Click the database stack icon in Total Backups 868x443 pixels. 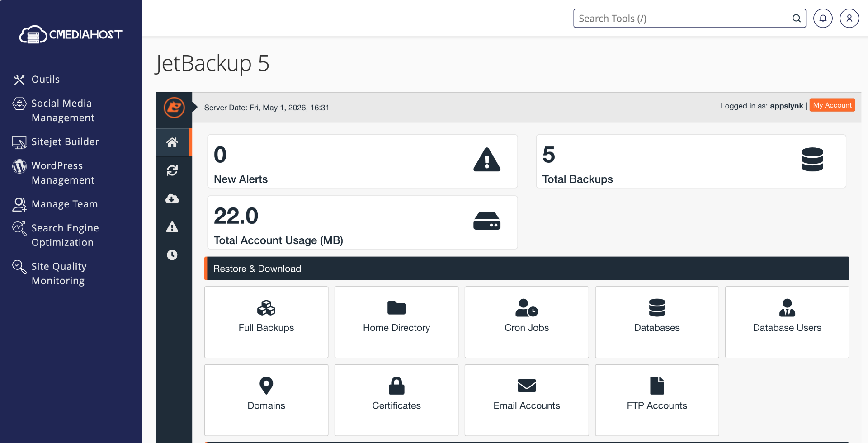coord(812,160)
